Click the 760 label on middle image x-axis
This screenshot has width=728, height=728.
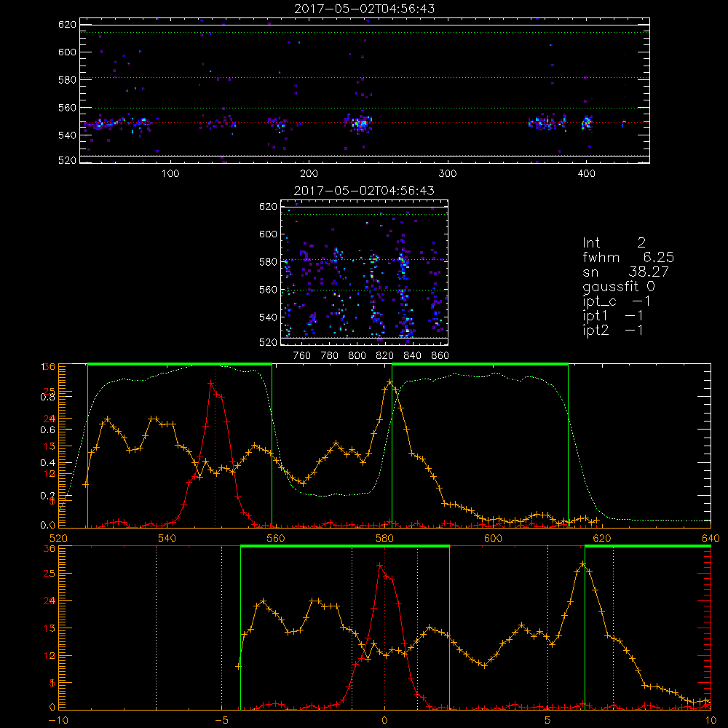[x=302, y=356]
